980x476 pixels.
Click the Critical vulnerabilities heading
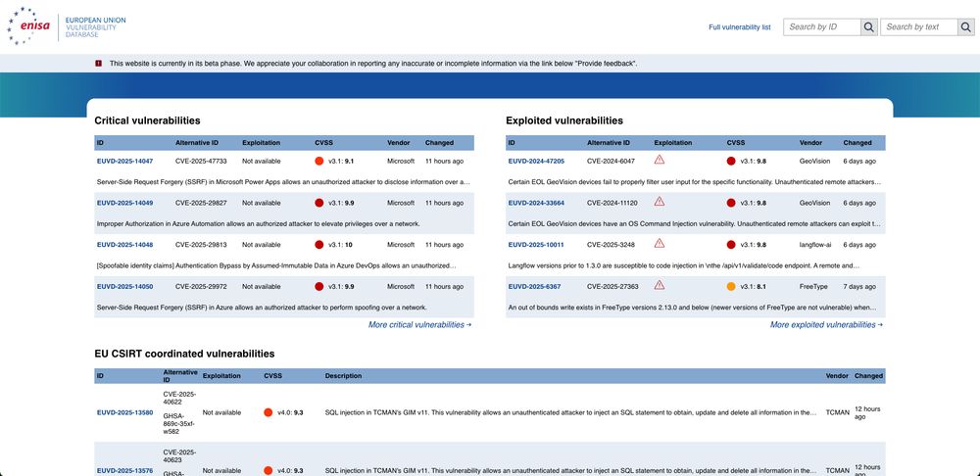(x=148, y=120)
